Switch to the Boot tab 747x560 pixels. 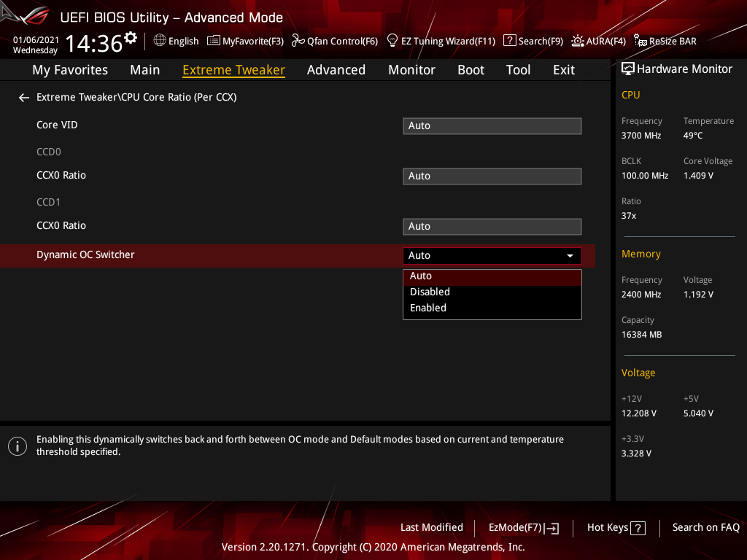pos(471,70)
